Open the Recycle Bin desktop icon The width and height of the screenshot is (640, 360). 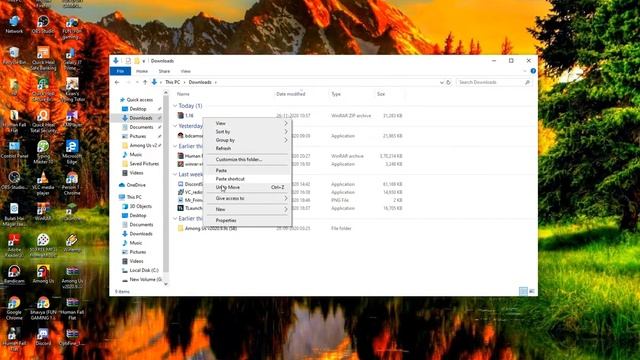[x=14, y=56]
